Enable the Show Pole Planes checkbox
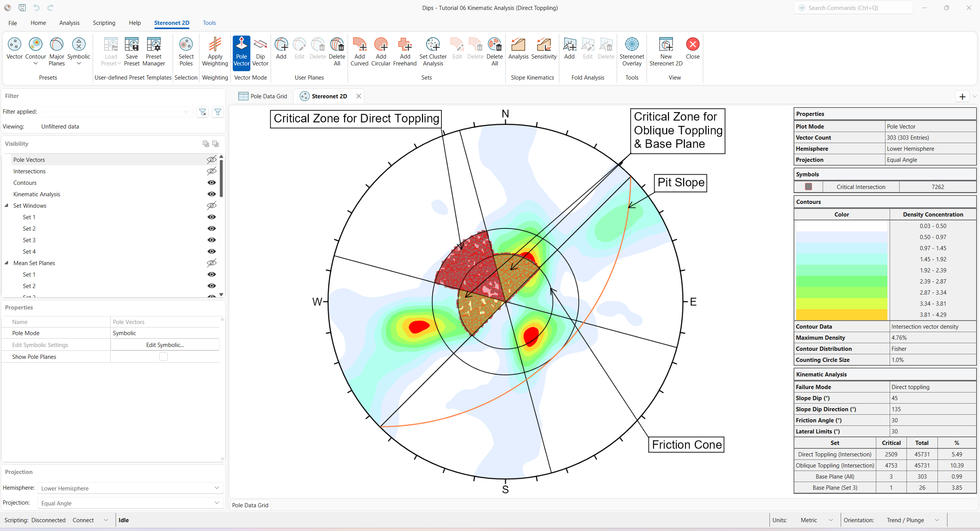Image resolution: width=980 pixels, height=531 pixels. click(163, 357)
